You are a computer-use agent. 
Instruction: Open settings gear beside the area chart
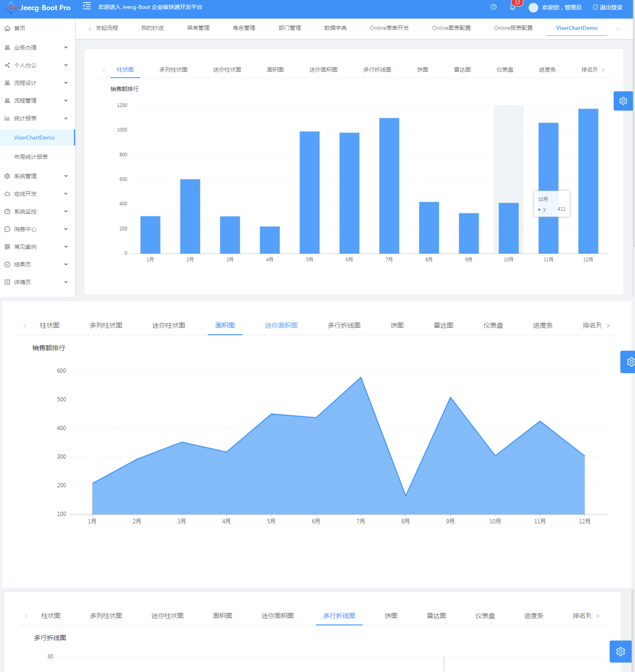pyautogui.click(x=628, y=362)
